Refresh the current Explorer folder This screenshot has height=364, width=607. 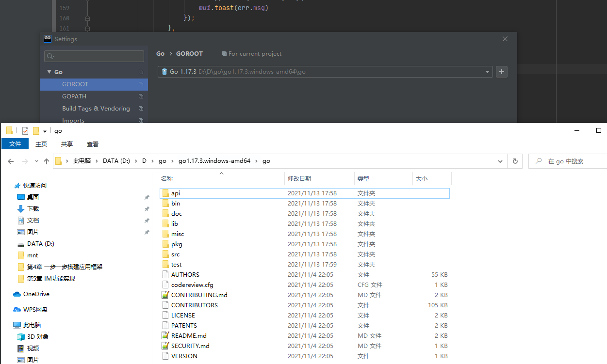point(515,161)
